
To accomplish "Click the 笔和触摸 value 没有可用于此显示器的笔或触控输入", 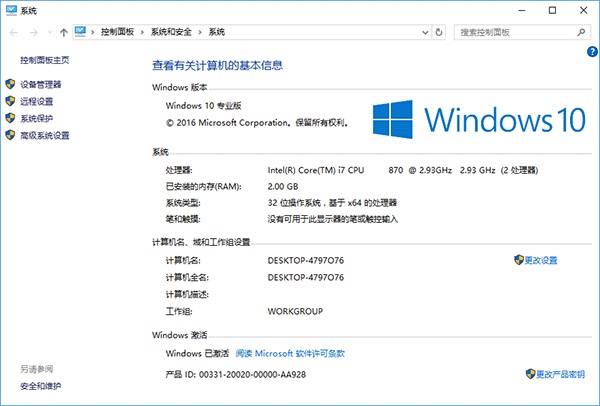I will pyautogui.click(x=333, y=219).
